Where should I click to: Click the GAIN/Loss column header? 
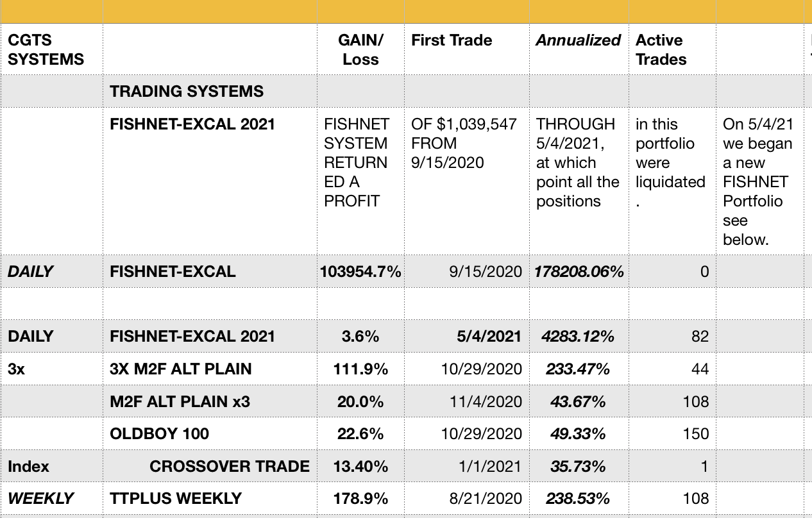361,49
